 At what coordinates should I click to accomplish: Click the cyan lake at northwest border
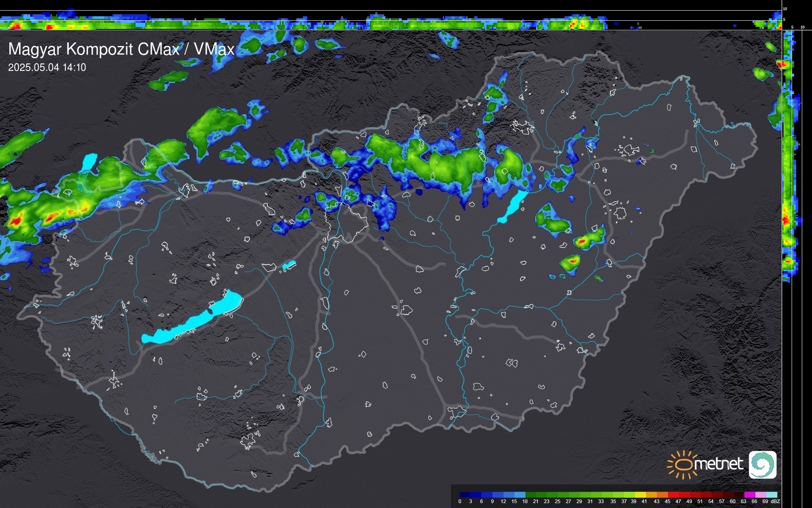[89, 161]
